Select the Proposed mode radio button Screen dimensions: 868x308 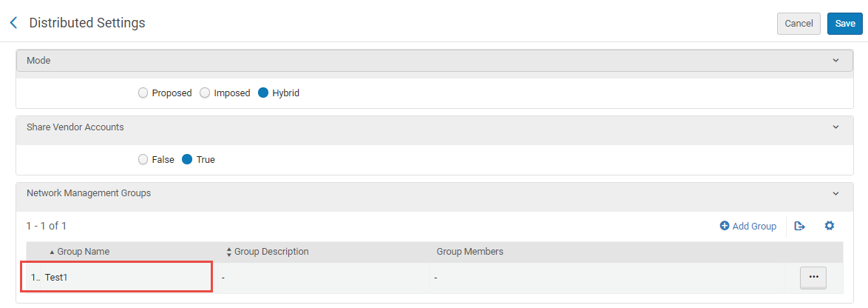(x=143, y=93)
